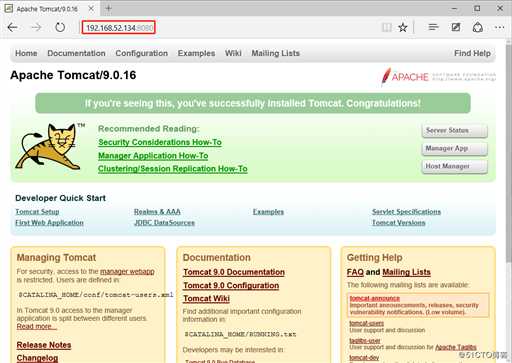Add page to favorites with star icon

(403, 27)
